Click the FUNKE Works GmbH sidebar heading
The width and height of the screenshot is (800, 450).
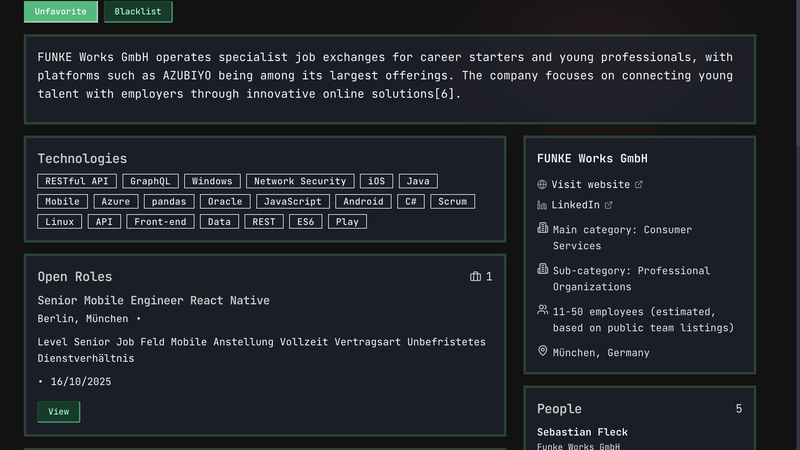[592, 159]
